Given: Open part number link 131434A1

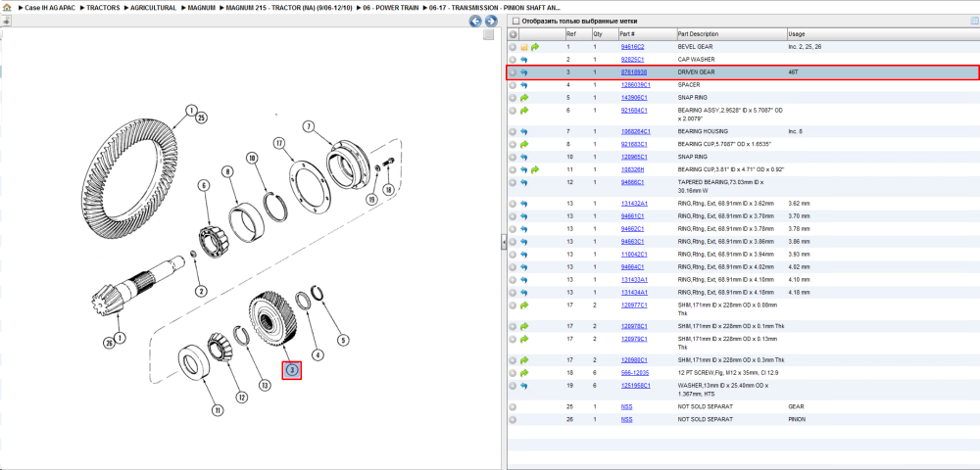Looking at the screenshot, I should click(x=634, y=292).
